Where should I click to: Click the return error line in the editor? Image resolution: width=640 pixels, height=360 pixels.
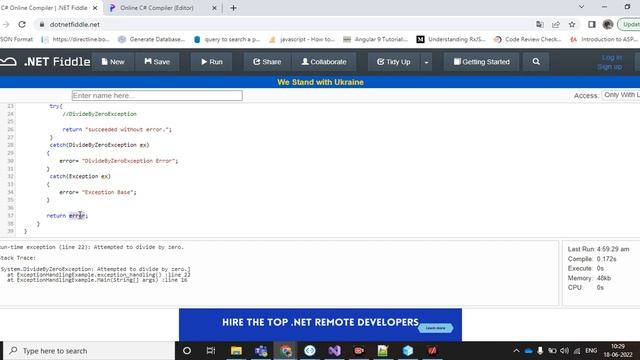pyautogui.click(x=67, y=216)
